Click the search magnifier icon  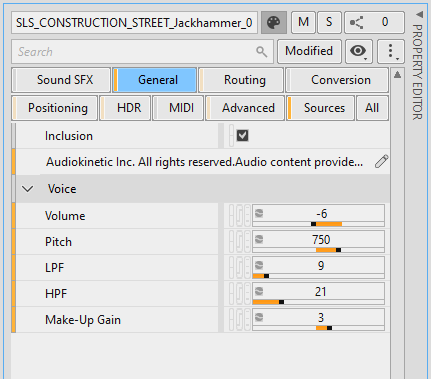point(262,52)
